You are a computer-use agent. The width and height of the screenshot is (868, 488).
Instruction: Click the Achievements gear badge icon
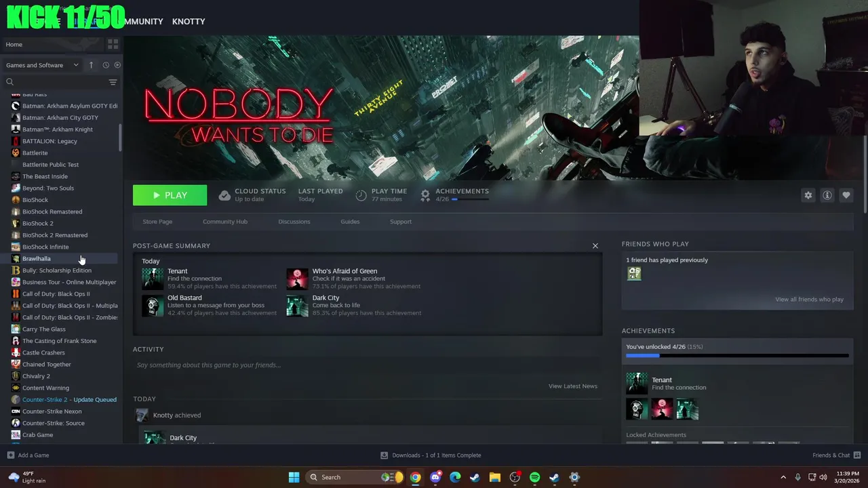tap(425, 195)
